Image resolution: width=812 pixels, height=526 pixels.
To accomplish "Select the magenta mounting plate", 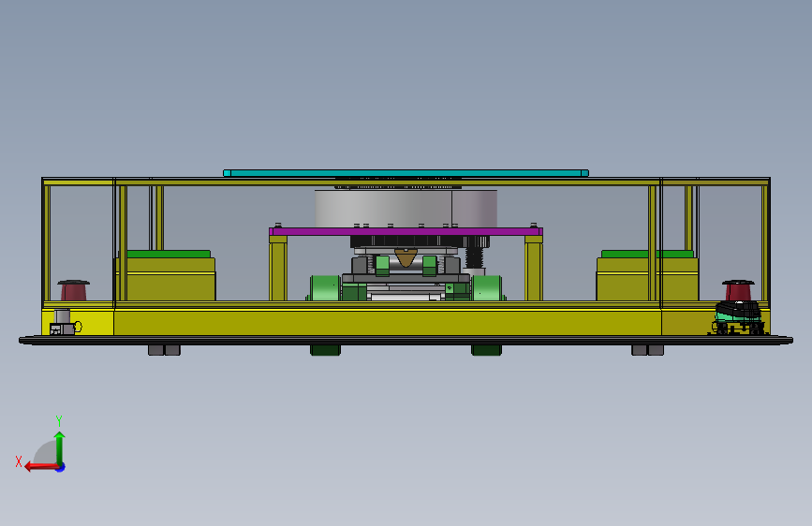I will 406,231.
